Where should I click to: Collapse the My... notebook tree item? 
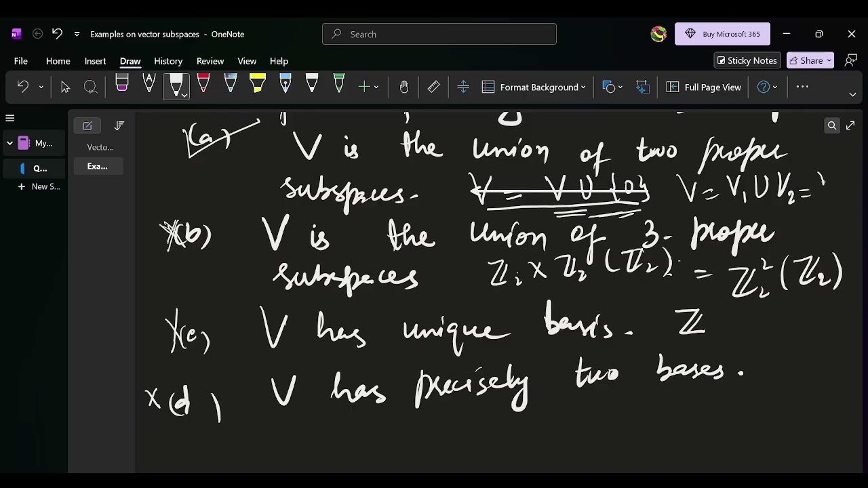point(9,143)
